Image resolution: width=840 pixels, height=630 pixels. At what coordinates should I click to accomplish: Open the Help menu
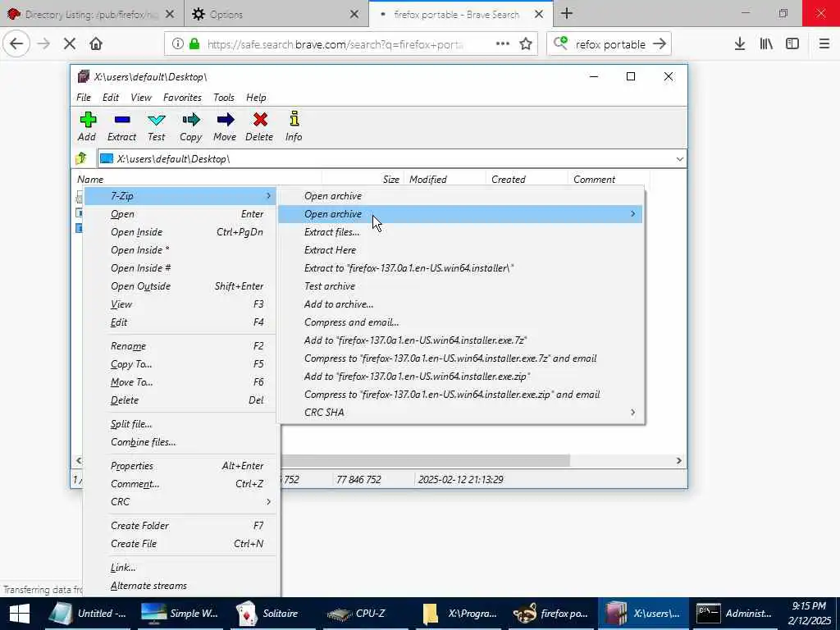[256, 98]
